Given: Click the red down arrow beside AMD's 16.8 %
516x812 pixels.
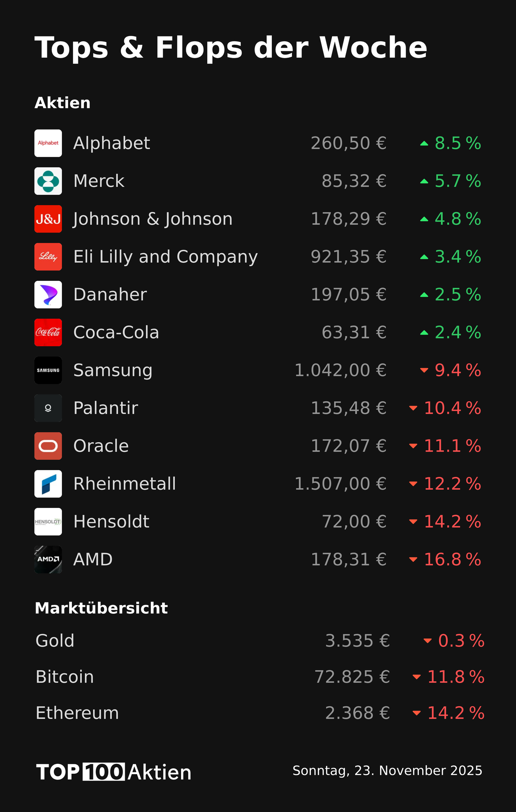Looking at the screenshot, I should point(413,560).
